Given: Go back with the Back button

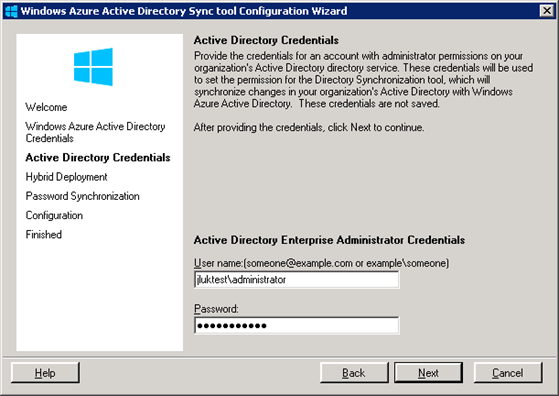Looking at the screenshot, I should click(x=354, y=373).
